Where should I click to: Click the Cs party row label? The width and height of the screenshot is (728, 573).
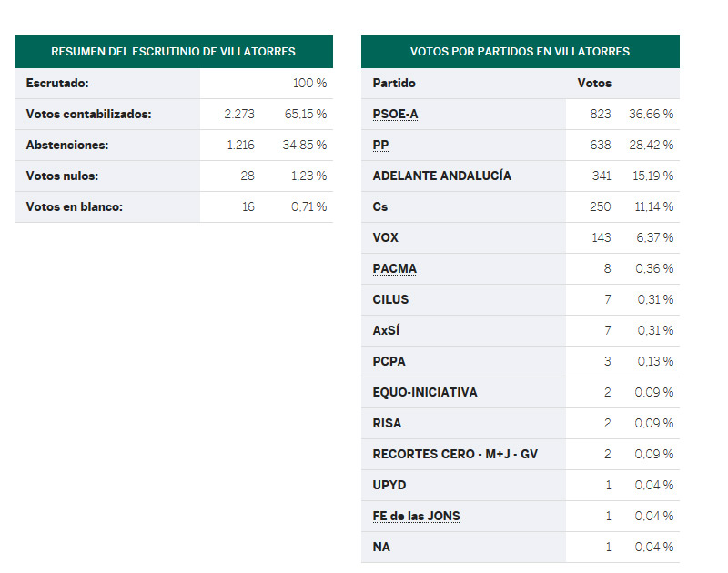tap(380, 207)
